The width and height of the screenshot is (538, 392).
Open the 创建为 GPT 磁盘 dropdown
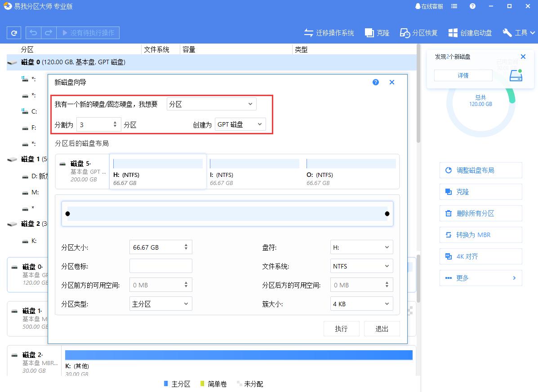[x=240, y=124]
